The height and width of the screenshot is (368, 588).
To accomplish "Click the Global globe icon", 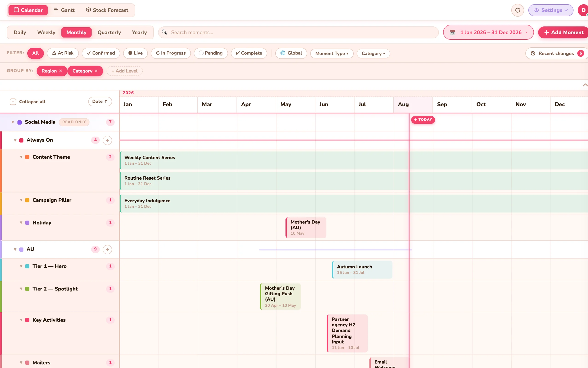I will [x=283, y=53].
